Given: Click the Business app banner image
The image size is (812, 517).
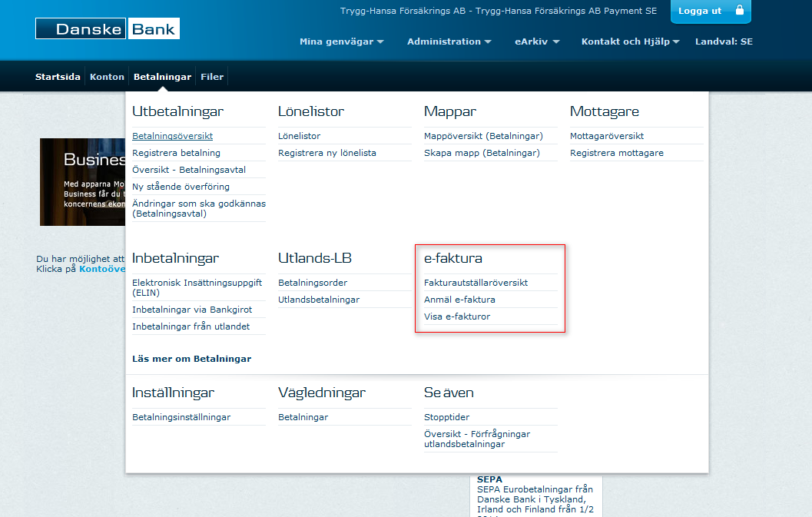Looking at the screenshot, I should pos(82,182).
